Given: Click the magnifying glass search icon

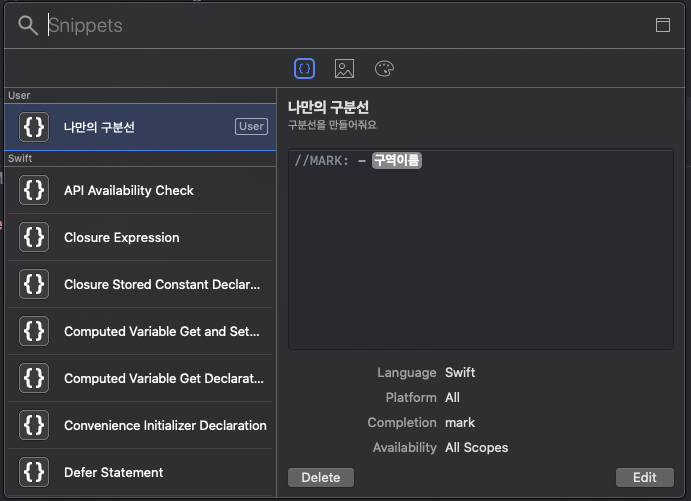Looking at the screenshot, I should point(28,25).
